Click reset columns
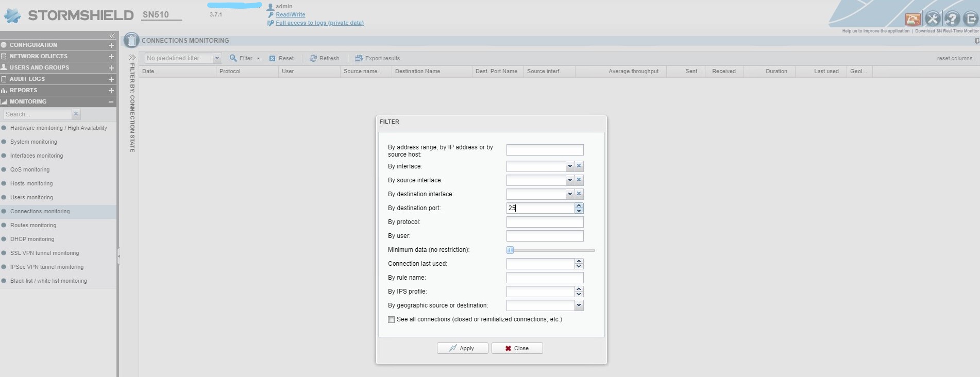 pyautogui.click(x=954, y=58)
